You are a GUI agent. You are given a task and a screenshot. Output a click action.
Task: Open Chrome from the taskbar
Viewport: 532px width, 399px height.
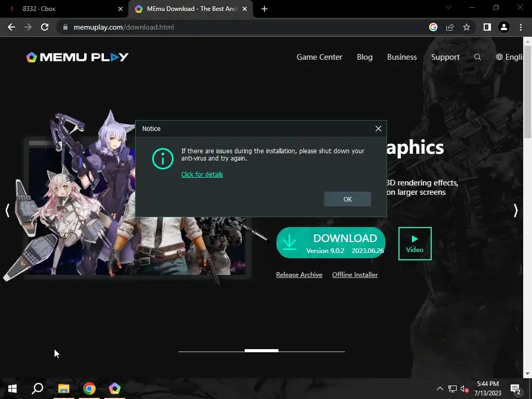[x=89, y=389]
